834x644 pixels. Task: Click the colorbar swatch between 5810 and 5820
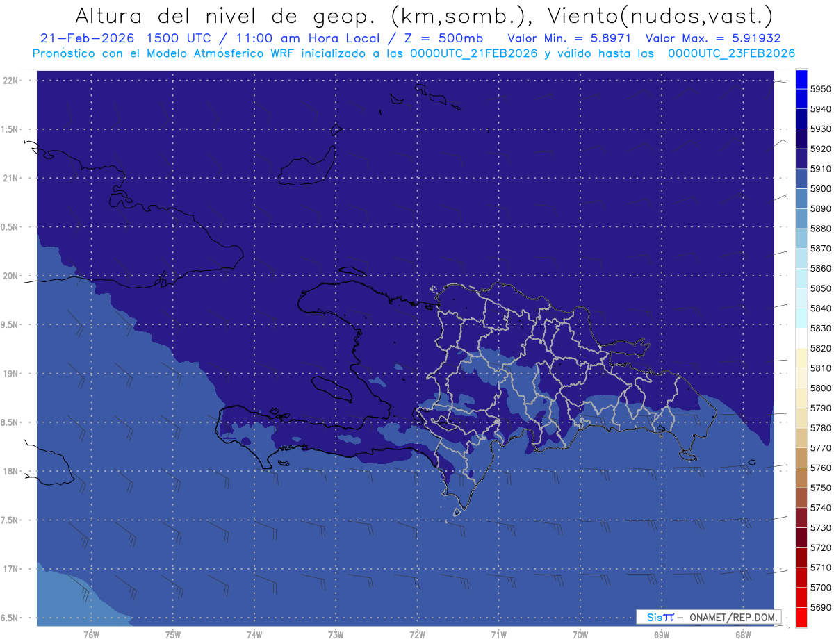coord(801,358)
